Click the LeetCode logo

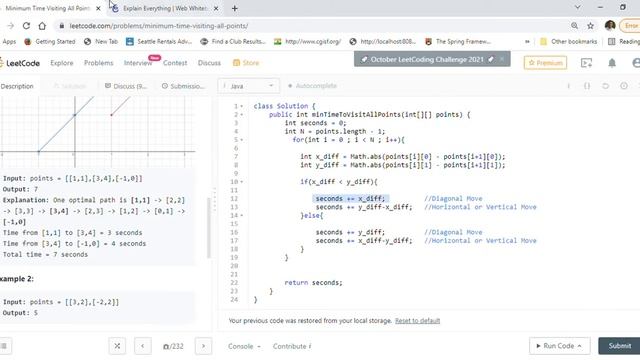coord(20,63)
